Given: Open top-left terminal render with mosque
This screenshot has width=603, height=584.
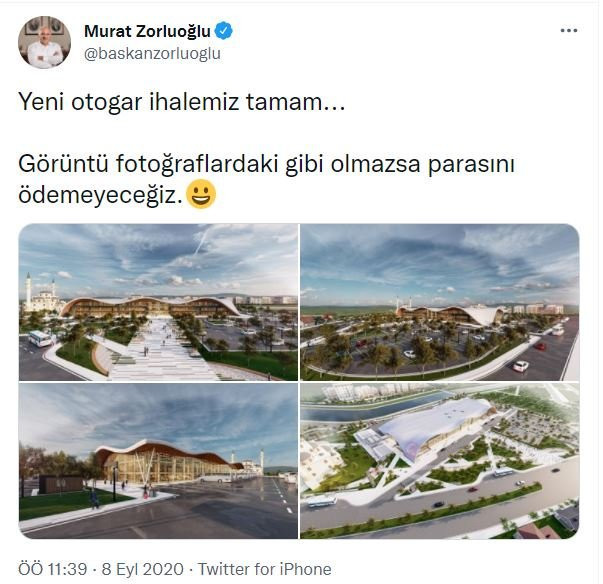Looking at the screenshot, I should [x=158, y=302].
